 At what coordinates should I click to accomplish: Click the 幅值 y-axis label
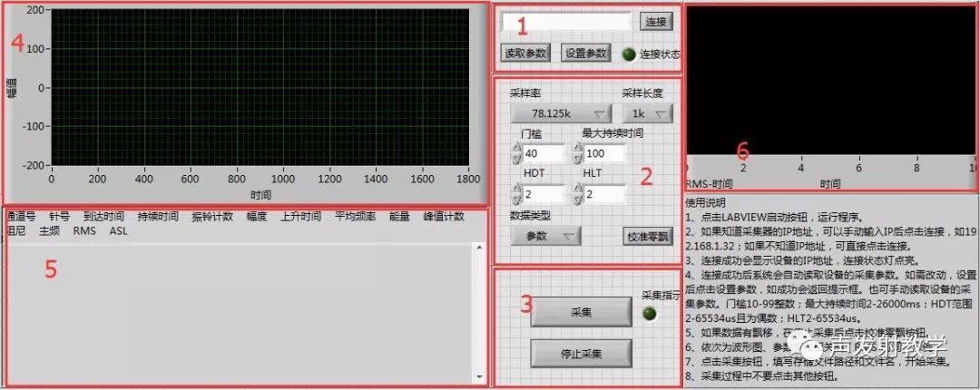[12, 88]
